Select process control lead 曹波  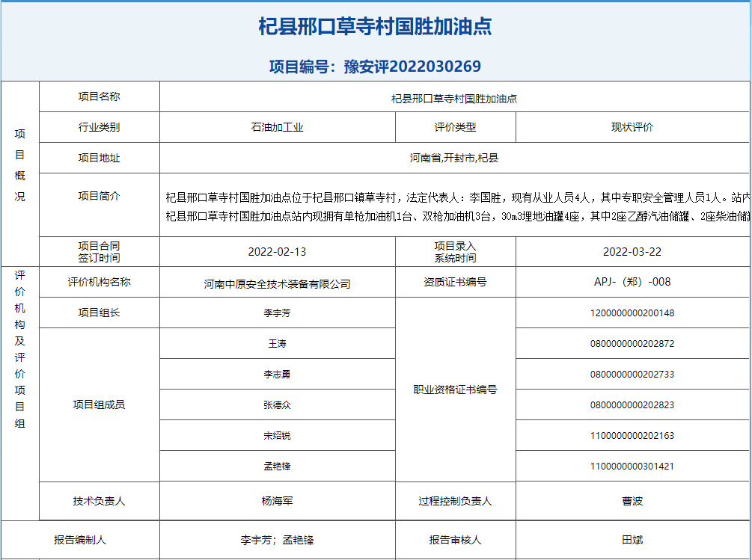632,502
